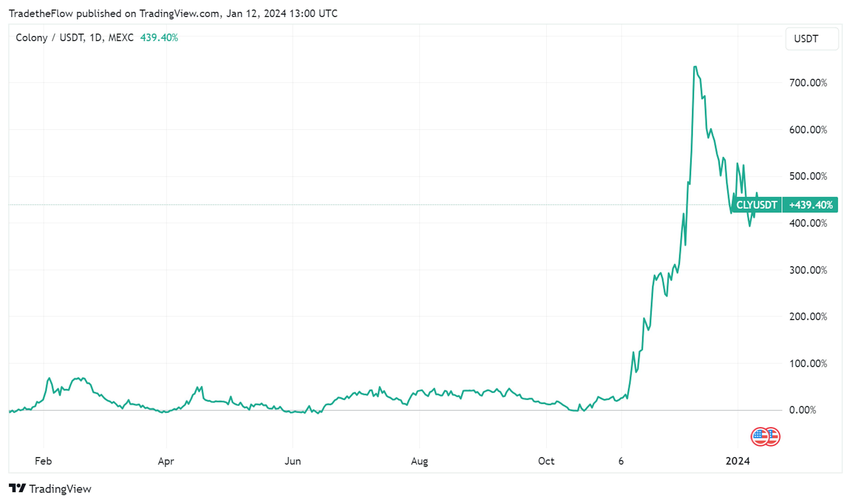Image resolution: width=851 pixels, height=504 pixels.
Task: Click the 700.00% axis label
Action: coord(808,82)
